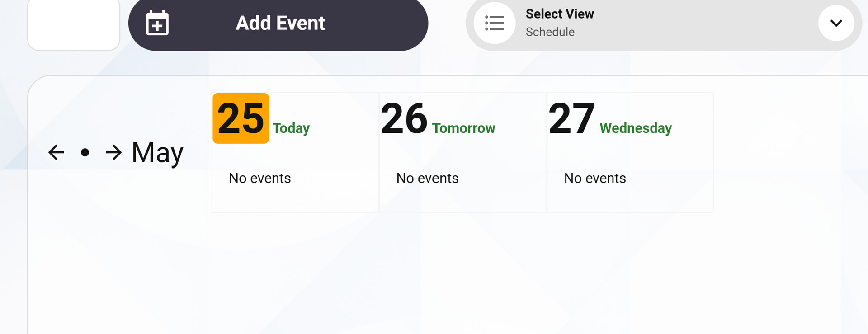Select date 27 in the schedule

[571, 118]
